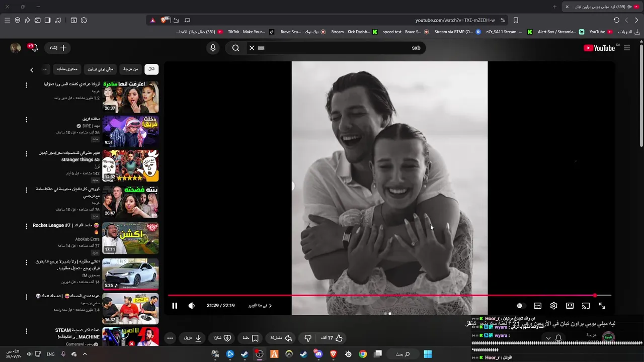The width and height of the screenshot is (644, 362).
Task: Open options for the white car 5:35 video
Action: (27, 262)
